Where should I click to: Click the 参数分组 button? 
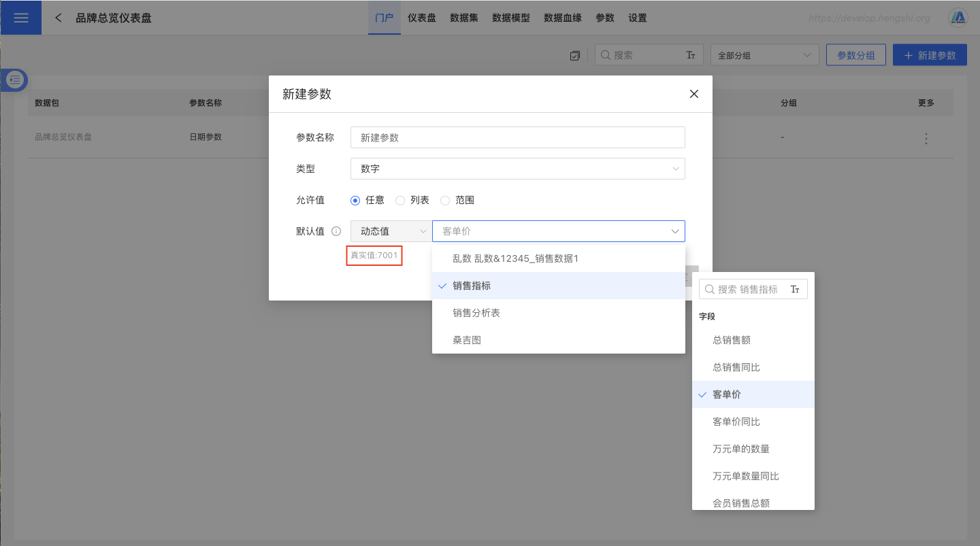tap(855, 55)
